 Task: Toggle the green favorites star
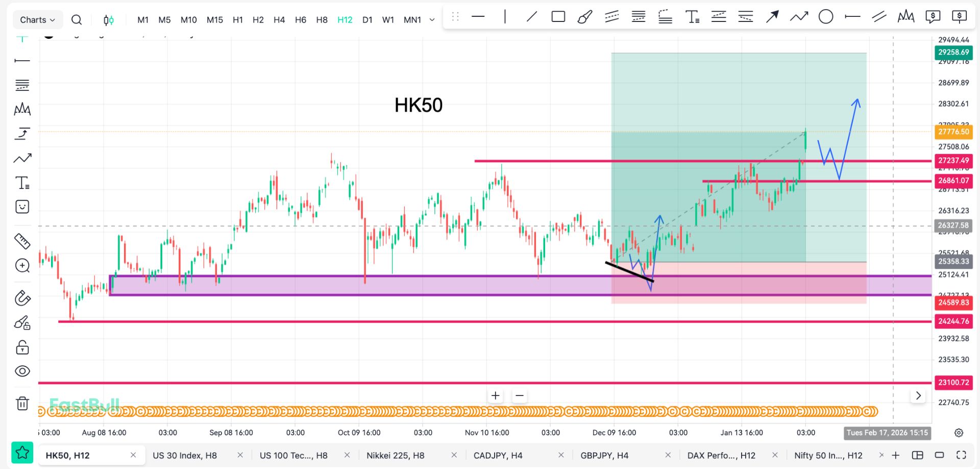[22, 453]
